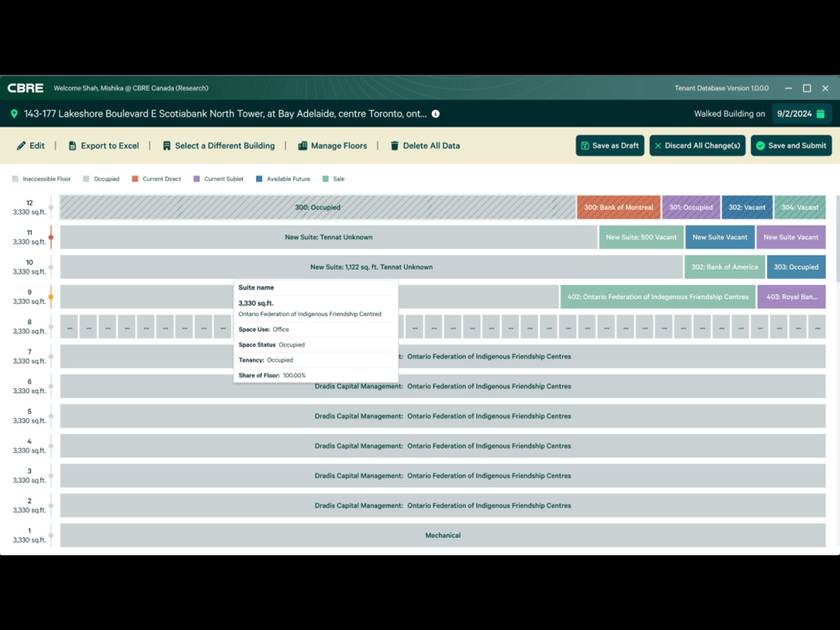This screenshot has width=840, height=630.
Task: Click the trash icon for Delete All Data
Action: pyautogui.click(x=395, y=145)
